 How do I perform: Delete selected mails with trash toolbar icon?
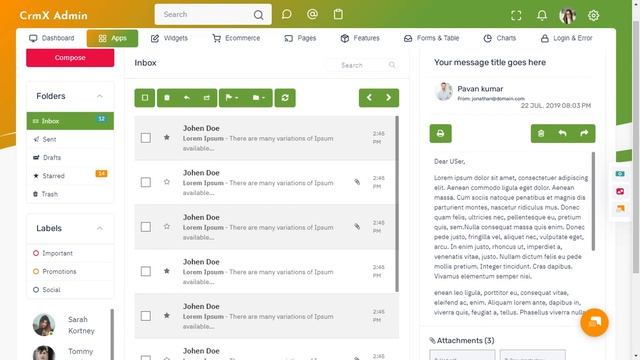[167, 98]
